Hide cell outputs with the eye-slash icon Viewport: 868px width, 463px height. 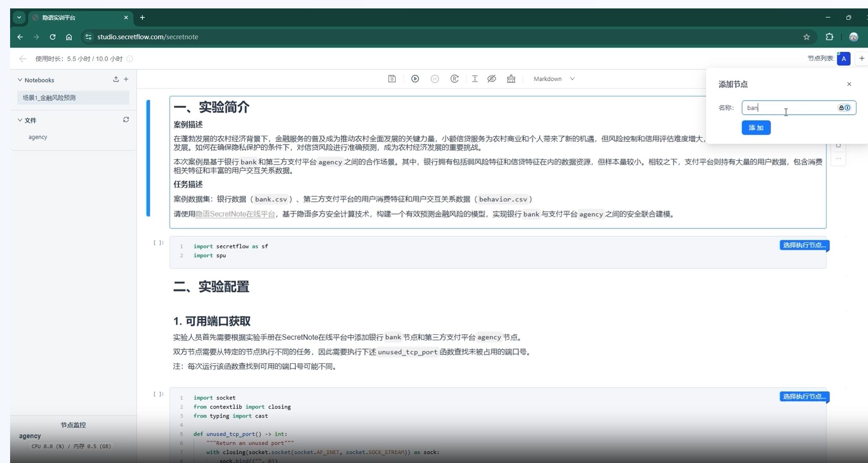(492, 79)
